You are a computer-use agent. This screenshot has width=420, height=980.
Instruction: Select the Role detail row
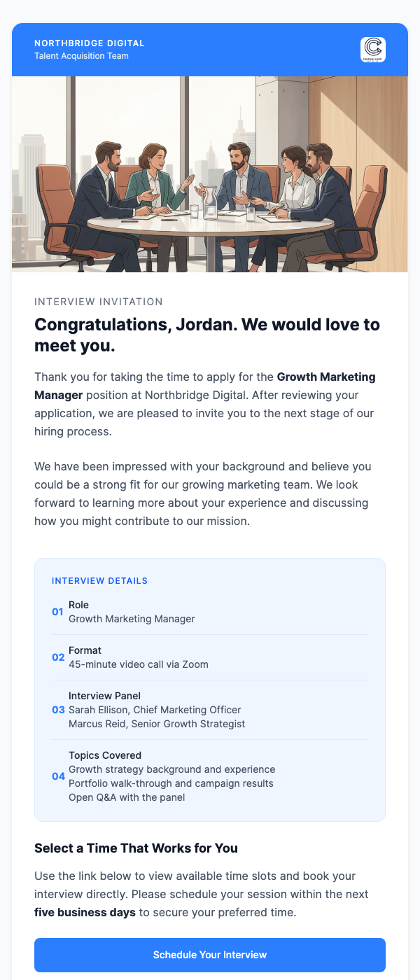tap(210, 612)
